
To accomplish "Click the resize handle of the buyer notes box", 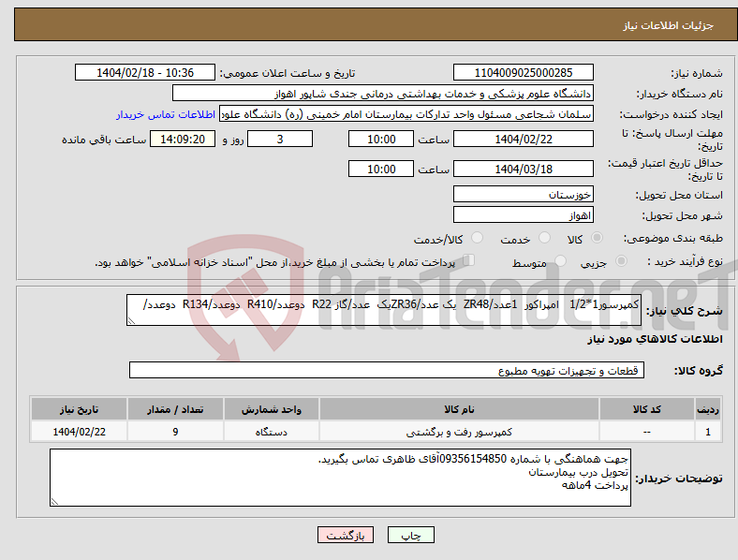I will (54, 502).
